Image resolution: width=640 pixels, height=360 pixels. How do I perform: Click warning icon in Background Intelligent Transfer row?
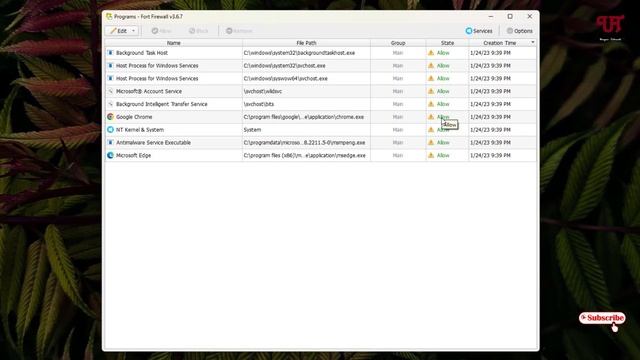tap(431, 104)
